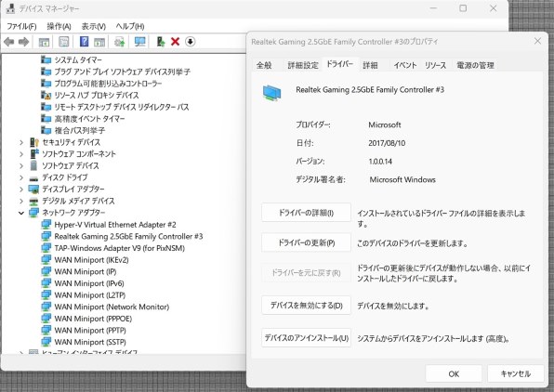554x392 pixels.
Task: Select WAN Miniport (IP) row
Action: click(86, 271)
